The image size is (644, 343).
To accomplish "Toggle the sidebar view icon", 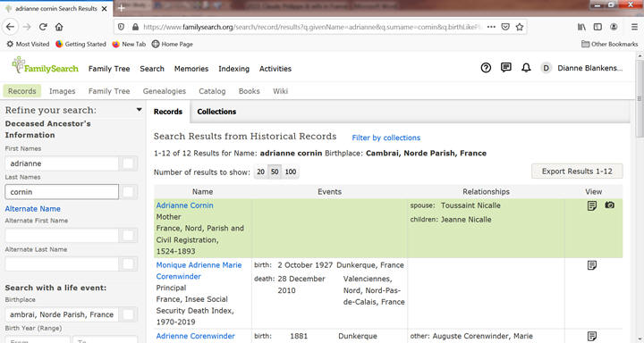I will tap(597, 27).
